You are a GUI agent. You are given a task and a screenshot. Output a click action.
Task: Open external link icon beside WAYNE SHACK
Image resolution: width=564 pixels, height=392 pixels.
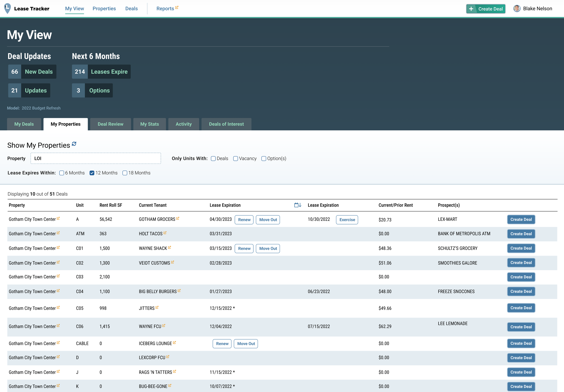[x=169, y=248]
